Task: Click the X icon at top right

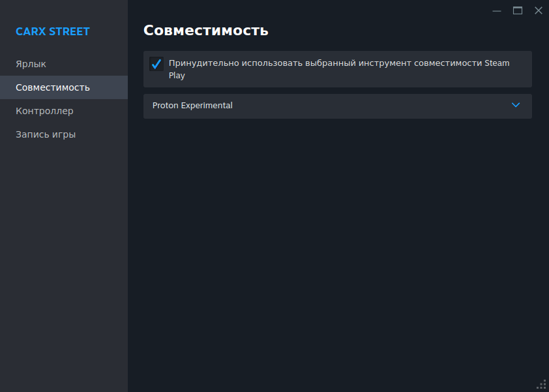Action: 539,11
